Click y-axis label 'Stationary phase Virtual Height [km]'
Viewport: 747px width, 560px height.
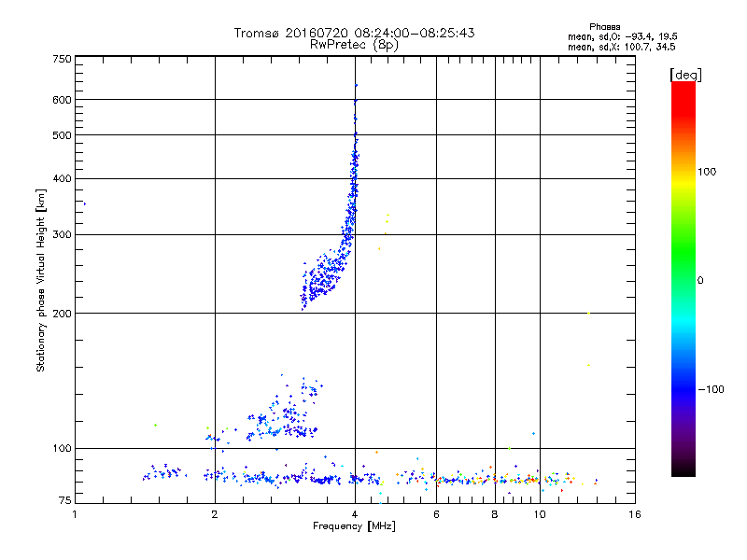[41, 280]
